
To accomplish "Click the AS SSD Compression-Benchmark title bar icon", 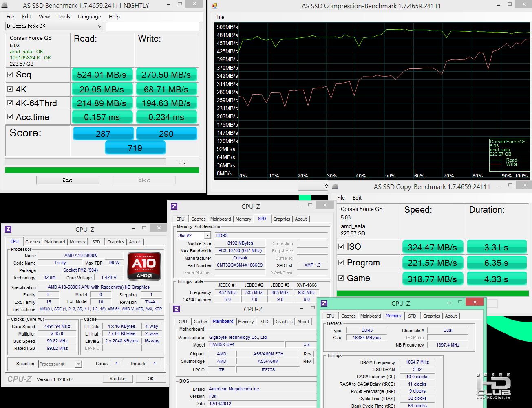I will coord(214,6).
